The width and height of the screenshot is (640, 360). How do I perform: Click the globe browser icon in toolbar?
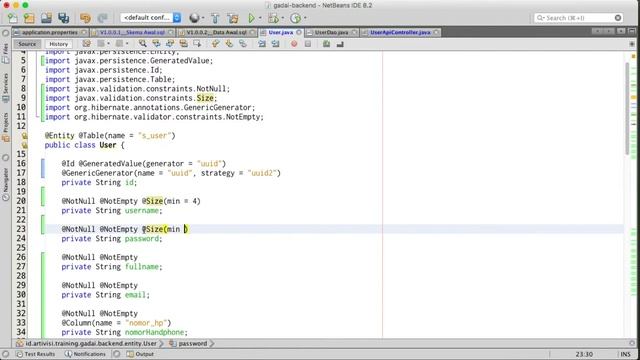pos(194,18)
